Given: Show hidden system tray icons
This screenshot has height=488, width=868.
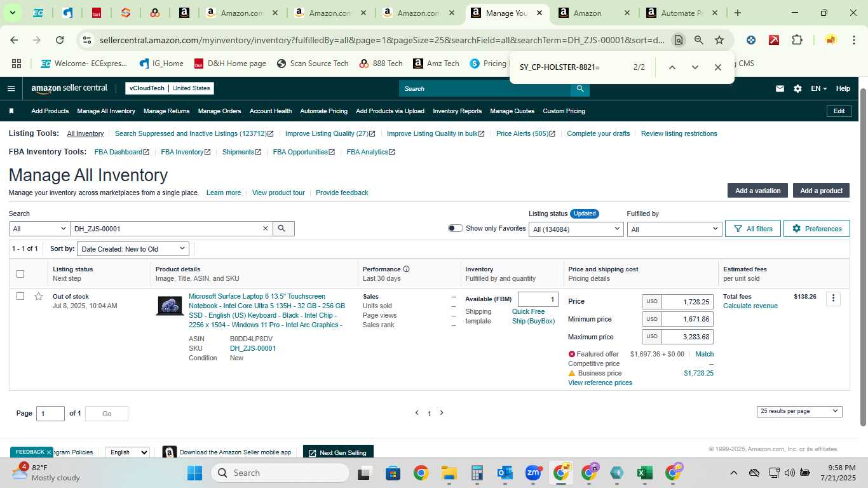Looking at the screenshot, I should point(733,473).
